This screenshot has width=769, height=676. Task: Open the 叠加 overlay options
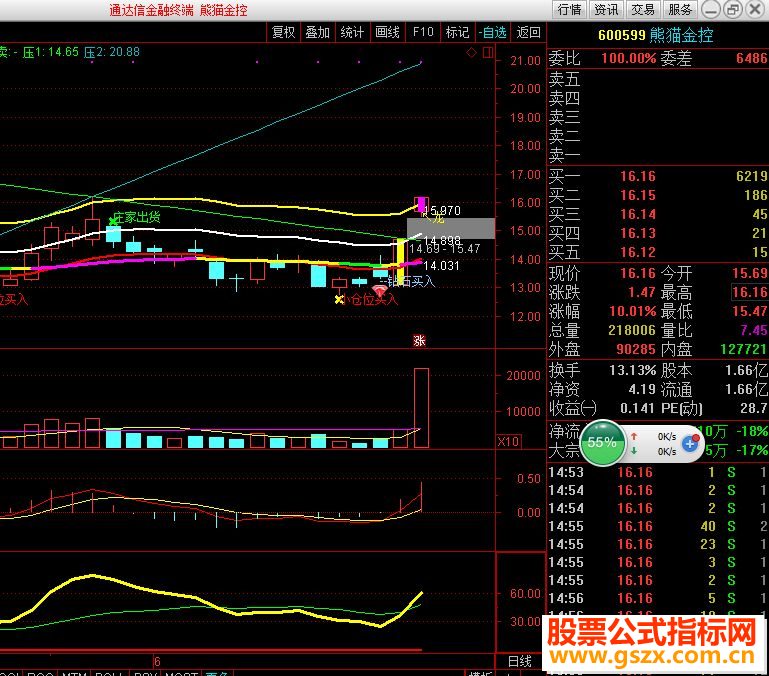[317, 32]
